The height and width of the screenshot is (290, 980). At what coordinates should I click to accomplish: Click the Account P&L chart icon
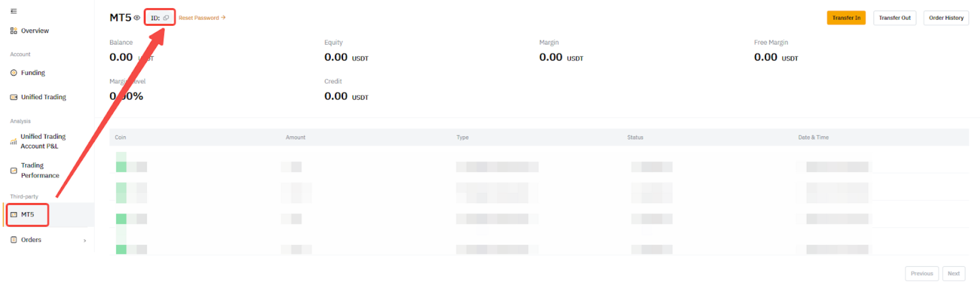click(x=14, y=142)
